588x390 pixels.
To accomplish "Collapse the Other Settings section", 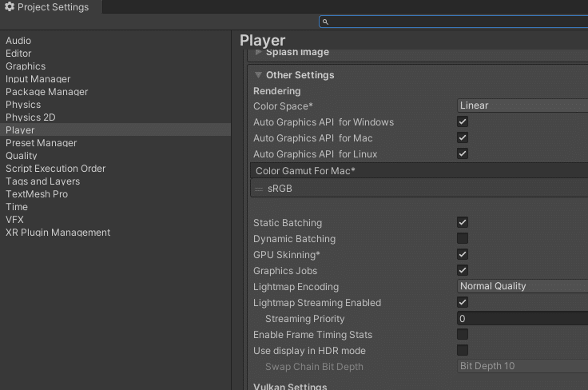I will (258, 75).
